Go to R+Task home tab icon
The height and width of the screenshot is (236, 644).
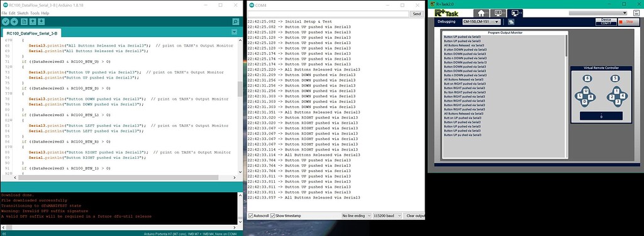(x=482, y=14)
